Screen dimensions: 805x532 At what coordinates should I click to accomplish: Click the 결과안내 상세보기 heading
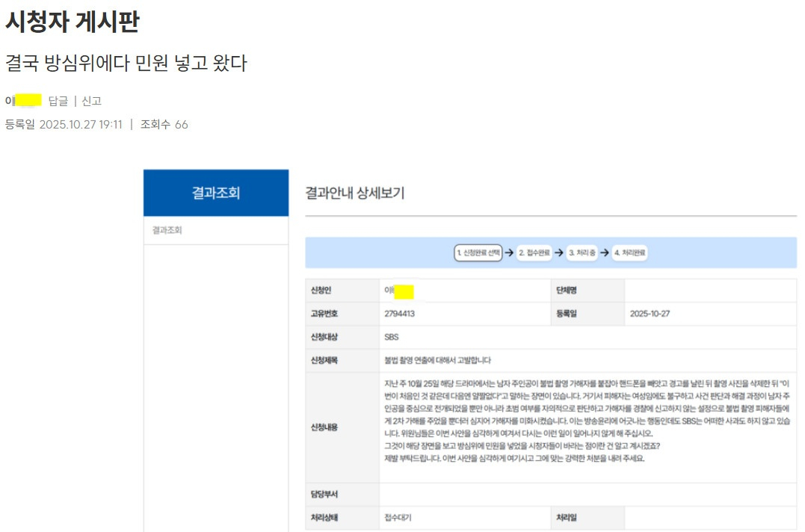[355, 193]
